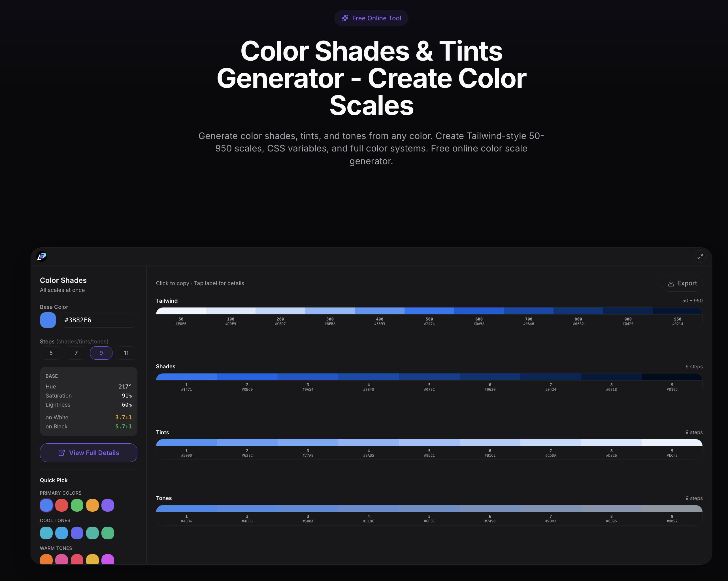Copy Shades step 5 color #073C
Viewport: 728px width, 581px height.
click(x=429, y=377)
